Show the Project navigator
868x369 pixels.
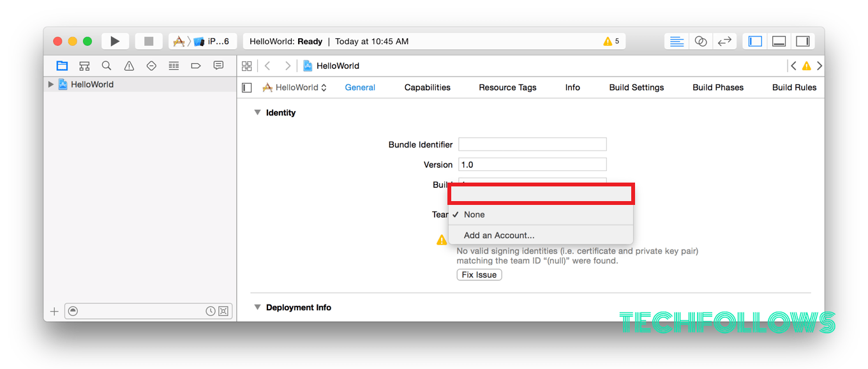click(x=62, y=66)
